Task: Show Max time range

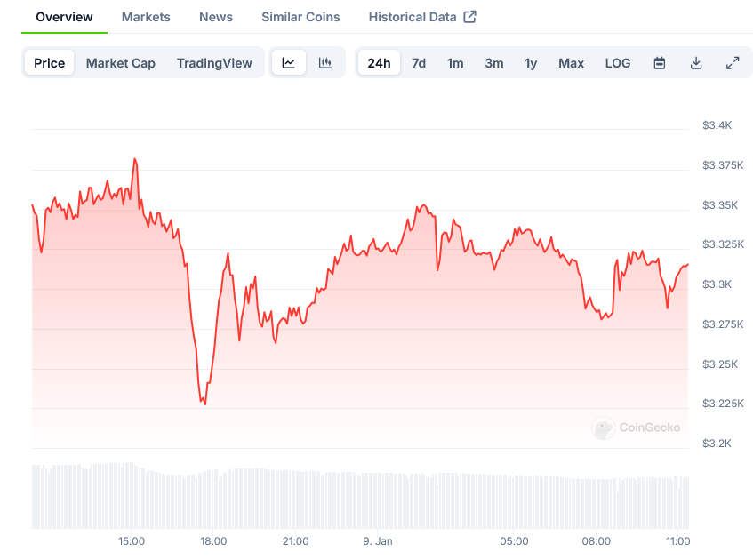Action: (571, 63)
